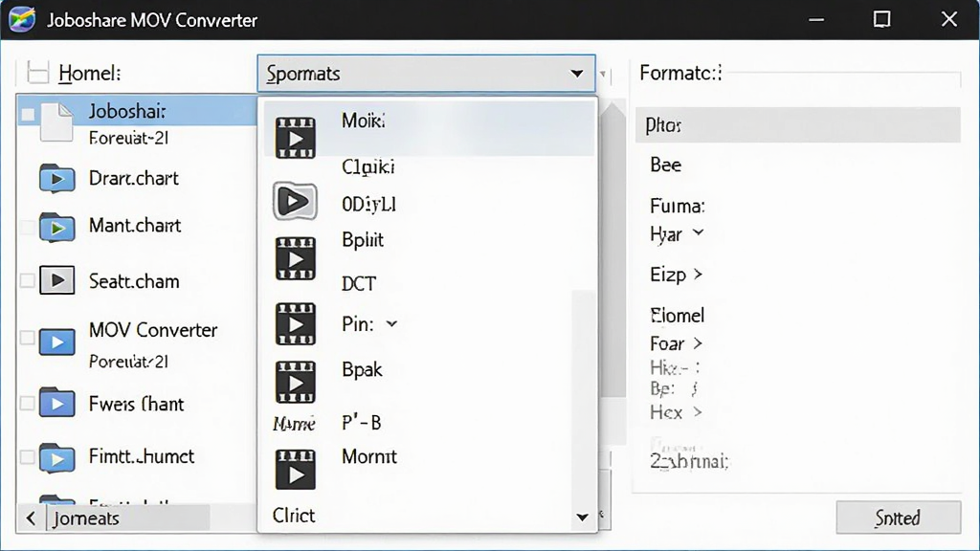The width and height of the screenshot is (980, 551).
Task: Click the film icon beside Bpliit
Action: 295,258
